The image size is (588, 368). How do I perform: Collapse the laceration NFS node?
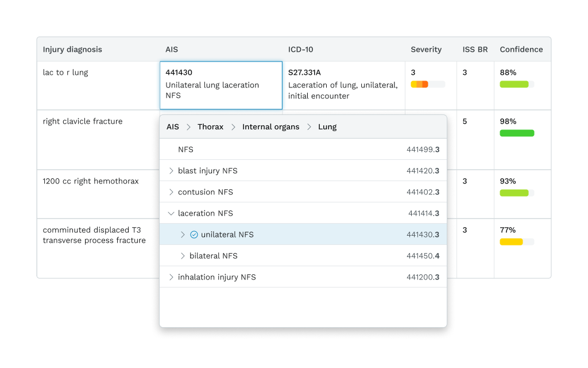pos(171,213)
